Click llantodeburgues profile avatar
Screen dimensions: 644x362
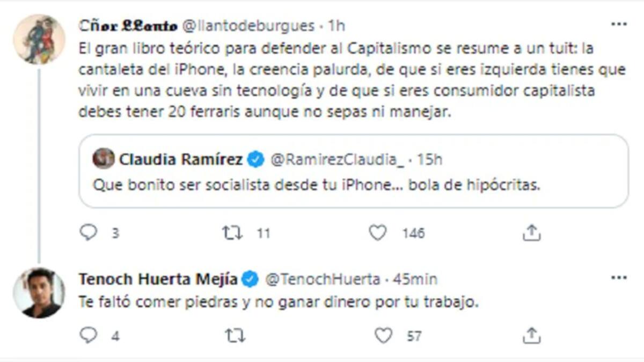[39, 39]
